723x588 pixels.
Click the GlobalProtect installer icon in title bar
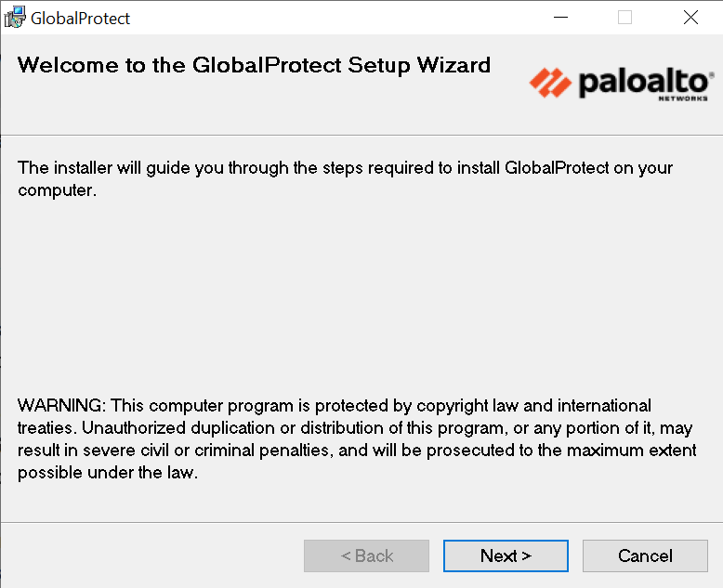click(15, 18)
